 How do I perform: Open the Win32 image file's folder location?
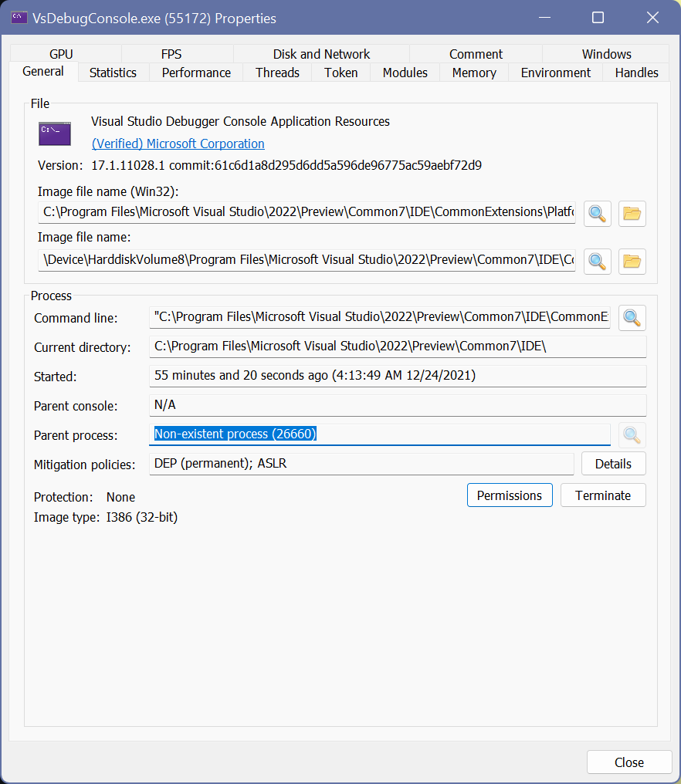[632, 214]
